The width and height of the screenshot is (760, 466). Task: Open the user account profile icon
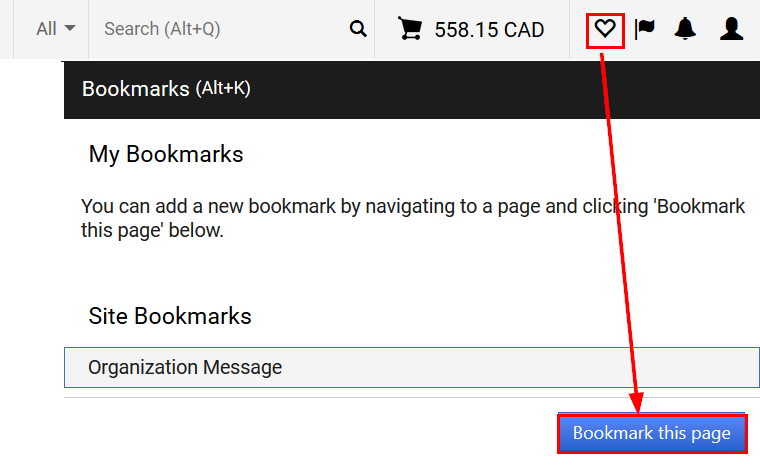pyautogui.click(x=731, y=29)
